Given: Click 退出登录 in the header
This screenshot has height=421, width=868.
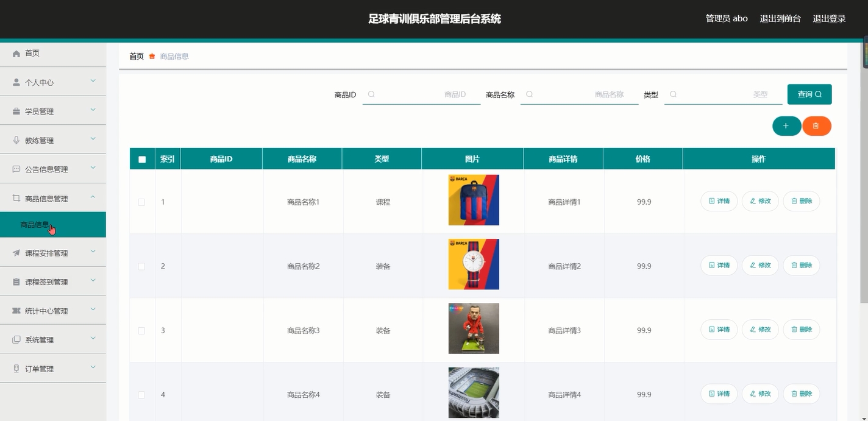Looking at the screenshot, I should pyautogui.click(x=829, y=19).
